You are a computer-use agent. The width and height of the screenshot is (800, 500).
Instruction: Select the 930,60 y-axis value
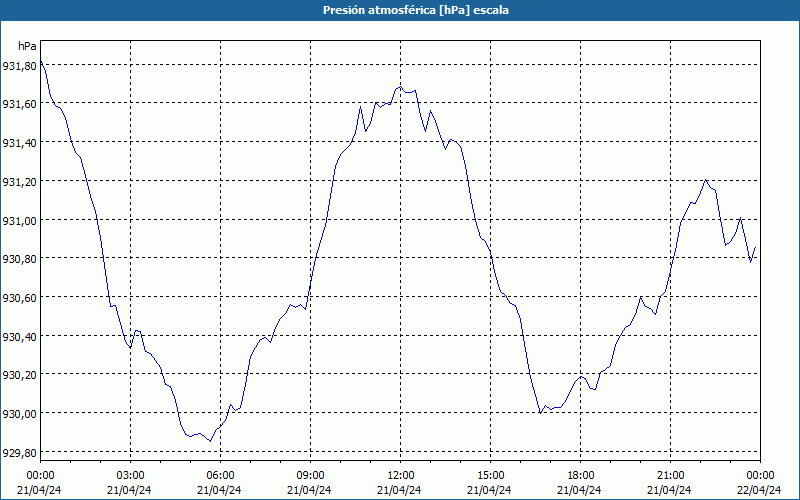19,297
